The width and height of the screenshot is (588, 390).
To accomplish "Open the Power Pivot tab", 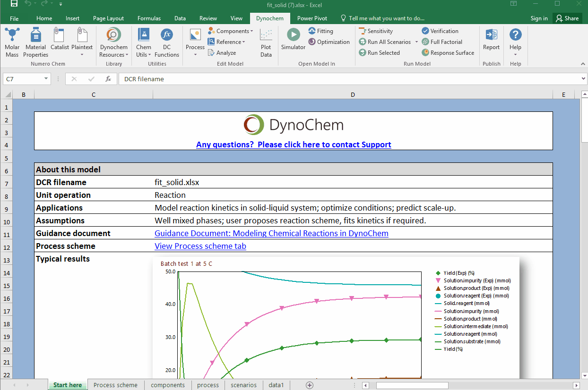I will pyautogui.click(x=312, y=18).
